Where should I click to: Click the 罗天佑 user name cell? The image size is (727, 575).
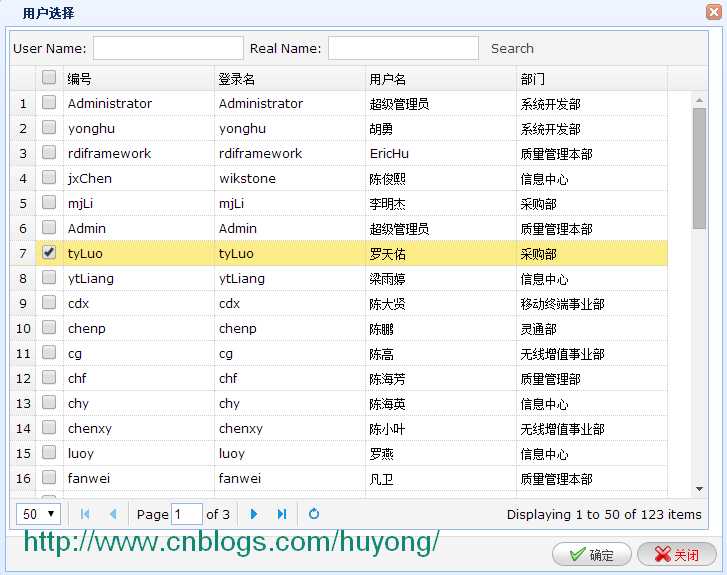tap(441, 254)
